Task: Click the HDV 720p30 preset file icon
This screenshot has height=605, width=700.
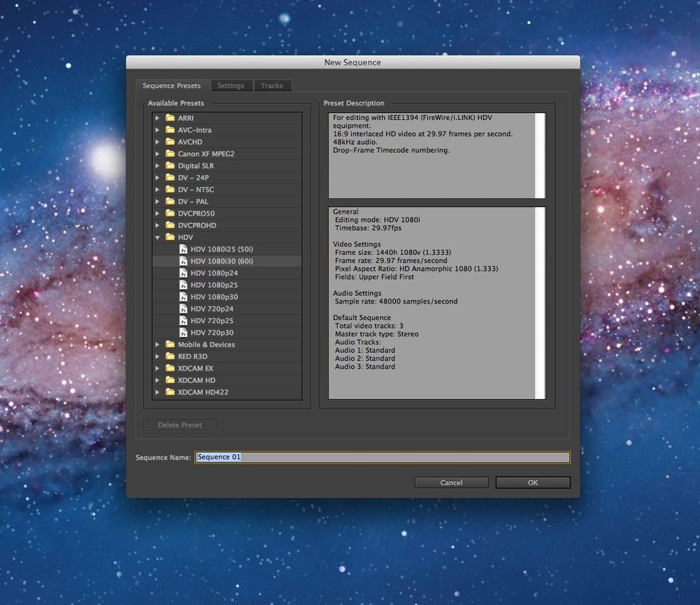Action: [183, 333]
